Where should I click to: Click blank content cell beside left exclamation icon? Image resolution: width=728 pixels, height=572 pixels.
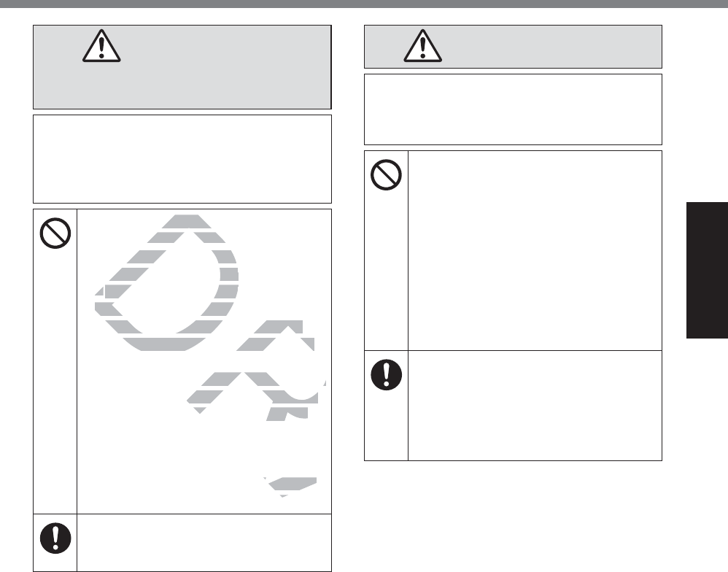[204, 542]
